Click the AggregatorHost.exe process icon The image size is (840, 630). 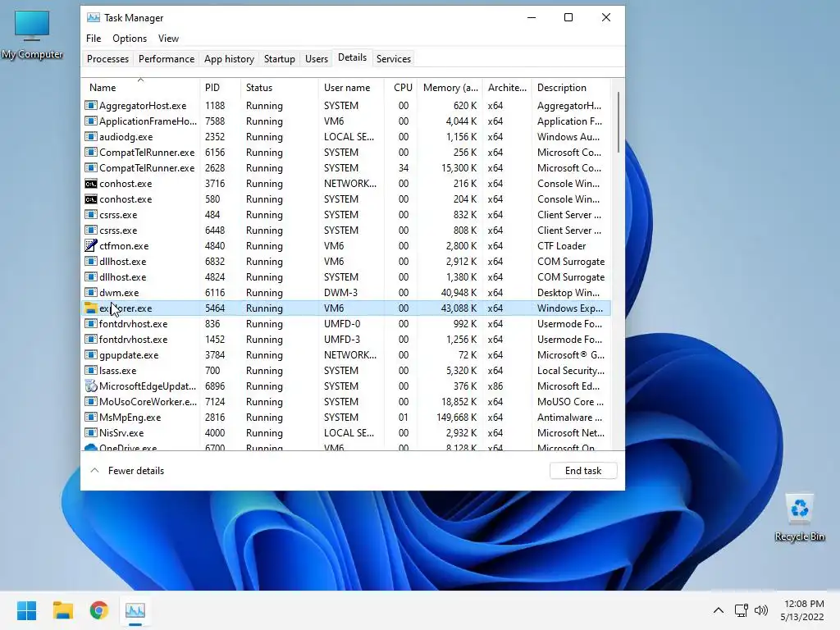(91, 106)
